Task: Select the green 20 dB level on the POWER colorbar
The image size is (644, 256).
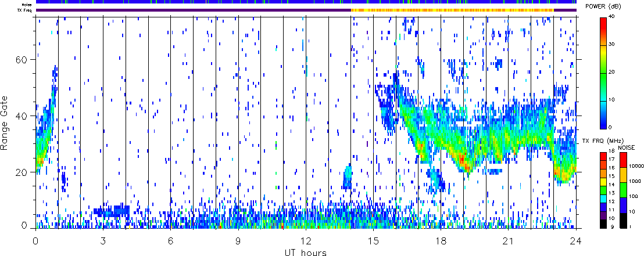Action: point(604,72)
